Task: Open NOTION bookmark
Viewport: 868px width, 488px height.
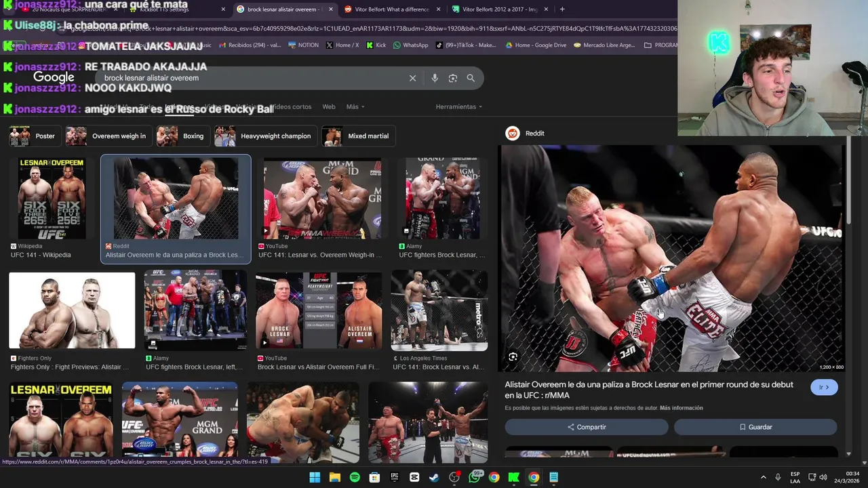Action: [303, 45]
